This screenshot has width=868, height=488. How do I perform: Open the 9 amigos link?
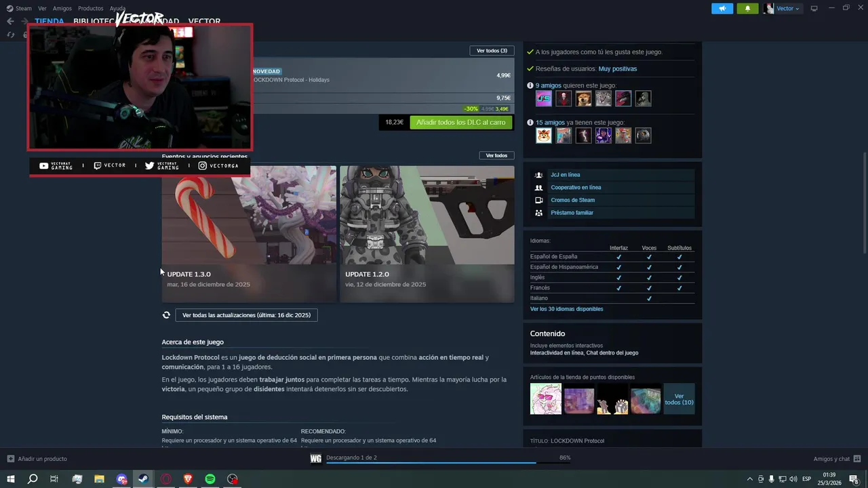[548, 85]
